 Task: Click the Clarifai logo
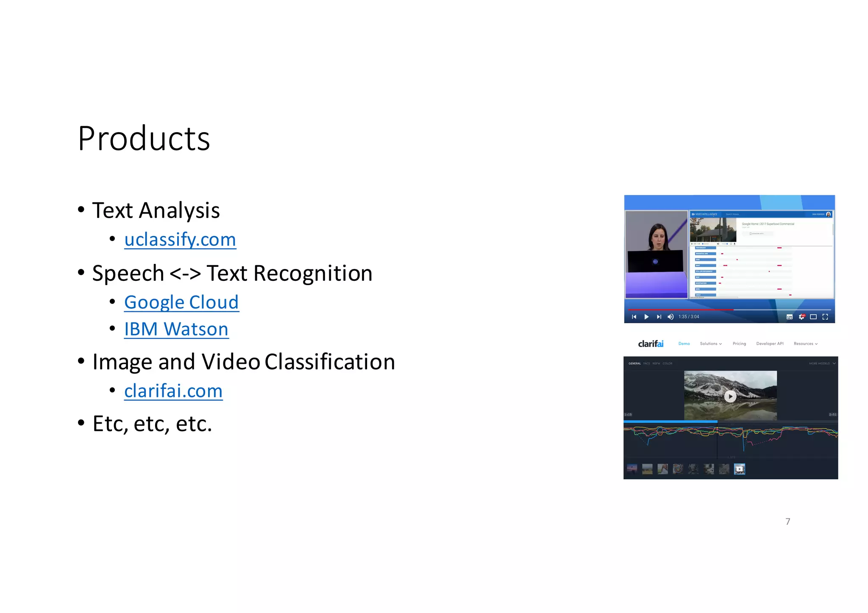pyautogui.click(x=651, y=344)
